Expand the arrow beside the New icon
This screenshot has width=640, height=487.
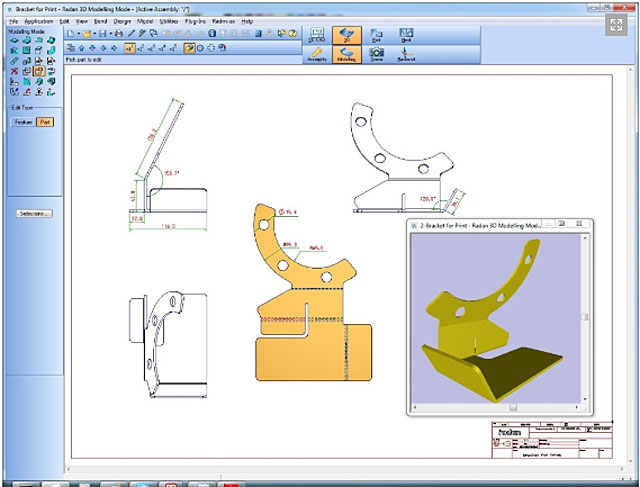click(x=78, y=33)
